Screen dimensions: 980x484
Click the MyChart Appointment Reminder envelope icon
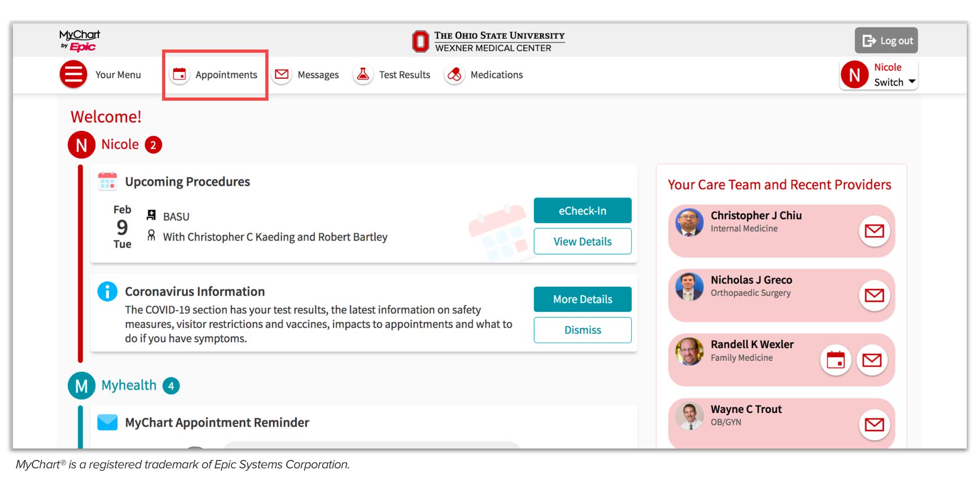107,422
